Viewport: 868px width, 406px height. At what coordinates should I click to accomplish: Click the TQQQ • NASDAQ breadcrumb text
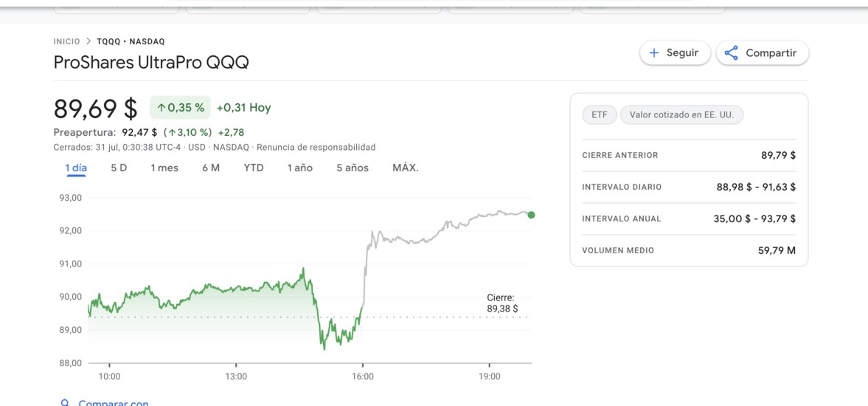pyautogui.click(x=131, y=41)
